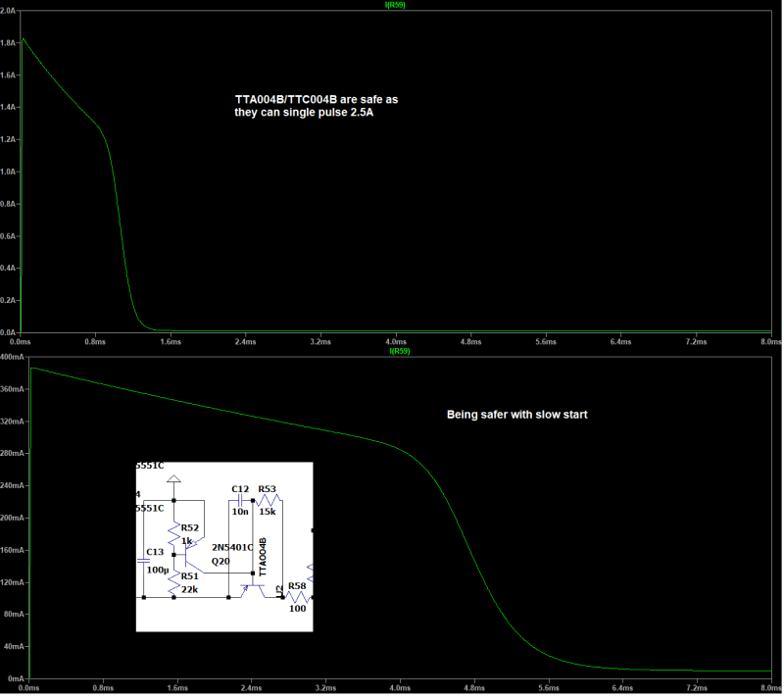
Task: Click the 40mA vertical axis label
Action: 14,646
